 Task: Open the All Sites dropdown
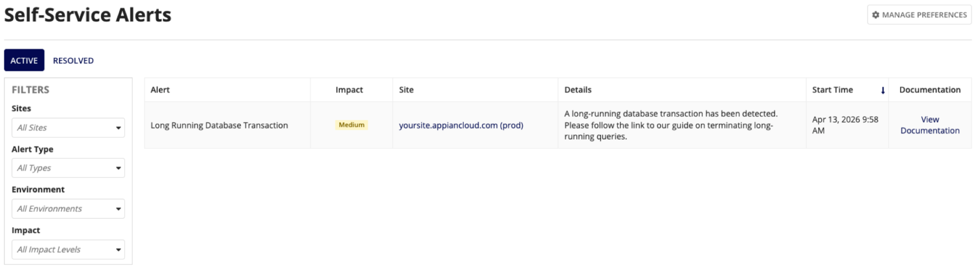68,128
